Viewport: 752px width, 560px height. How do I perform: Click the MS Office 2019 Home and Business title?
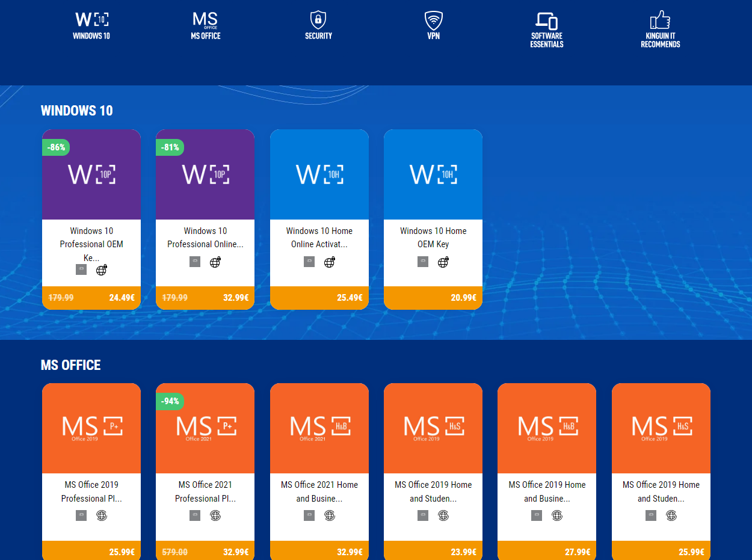tap(547, 491)
